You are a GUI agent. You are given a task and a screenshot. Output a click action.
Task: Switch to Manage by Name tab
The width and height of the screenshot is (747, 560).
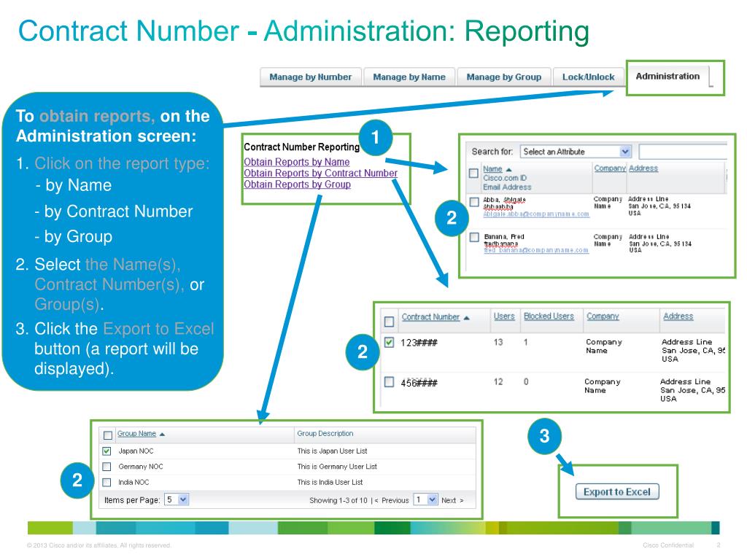tap(409, 77)
